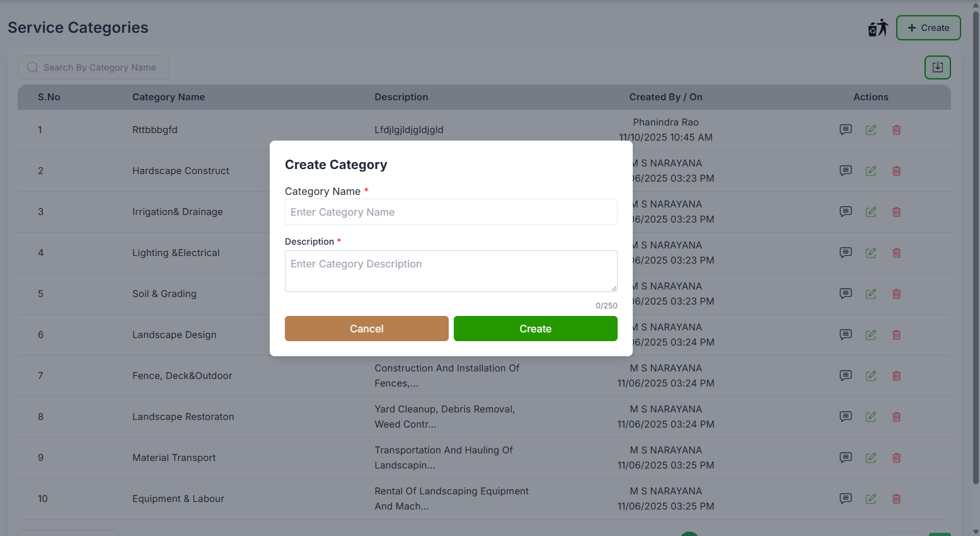Screen dimensions: 980x536
Task: Click the Service Categories page title
Action: click(78, 28)
